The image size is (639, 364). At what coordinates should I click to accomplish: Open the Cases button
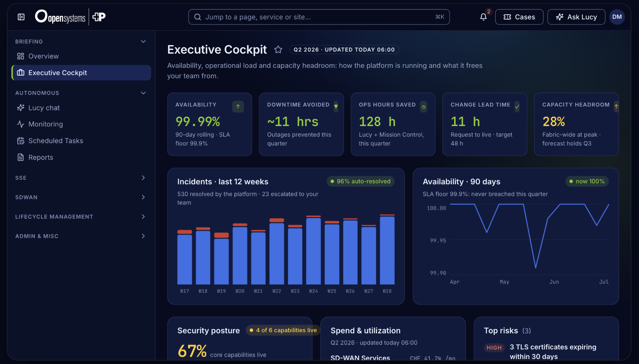[519, 17]
